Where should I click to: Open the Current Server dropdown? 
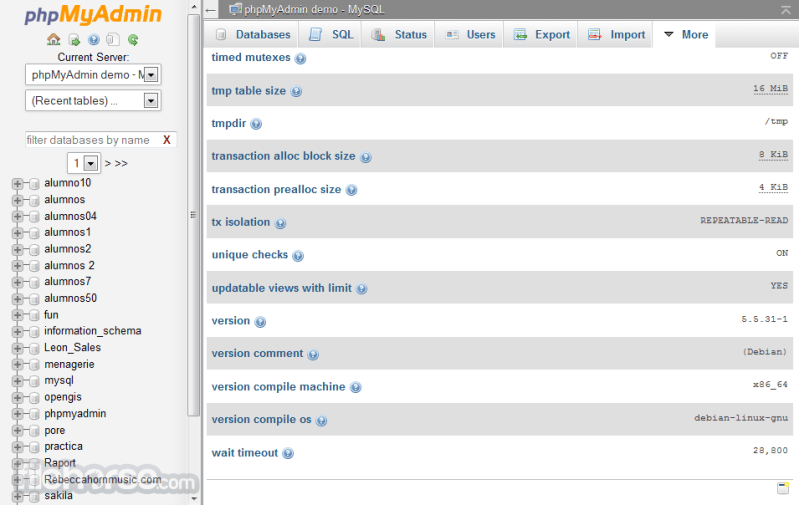point(93,75)
